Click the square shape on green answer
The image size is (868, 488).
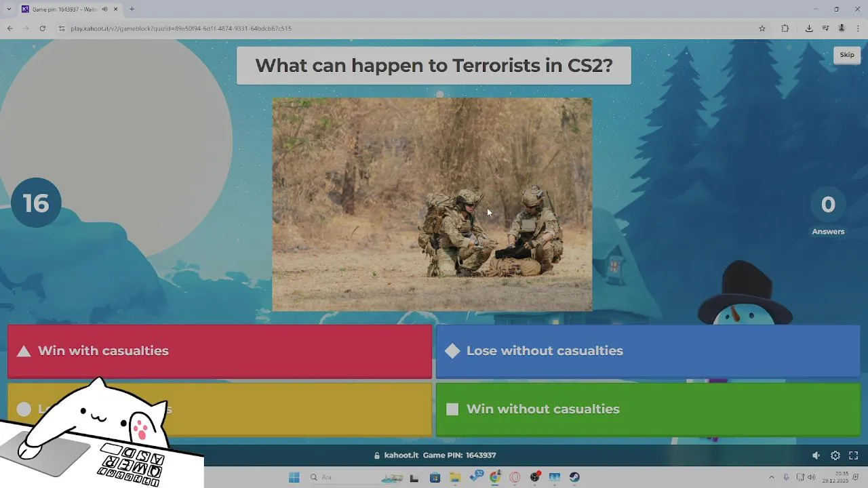click(x=452, y=409)
